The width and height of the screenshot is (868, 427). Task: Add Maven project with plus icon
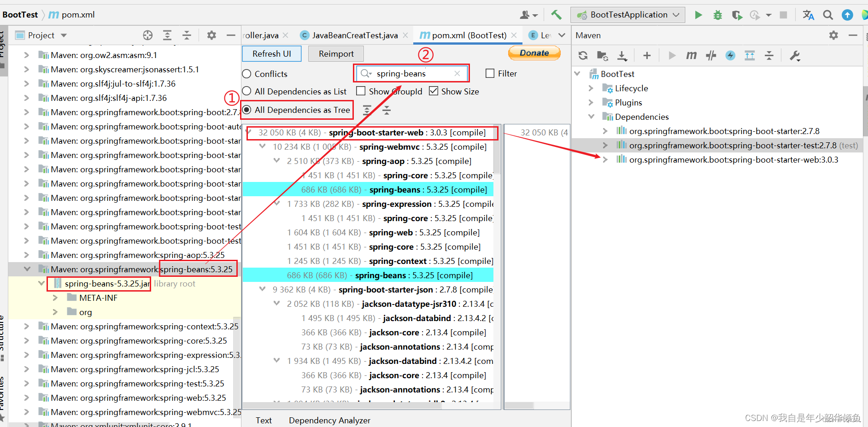pos(647,55)
